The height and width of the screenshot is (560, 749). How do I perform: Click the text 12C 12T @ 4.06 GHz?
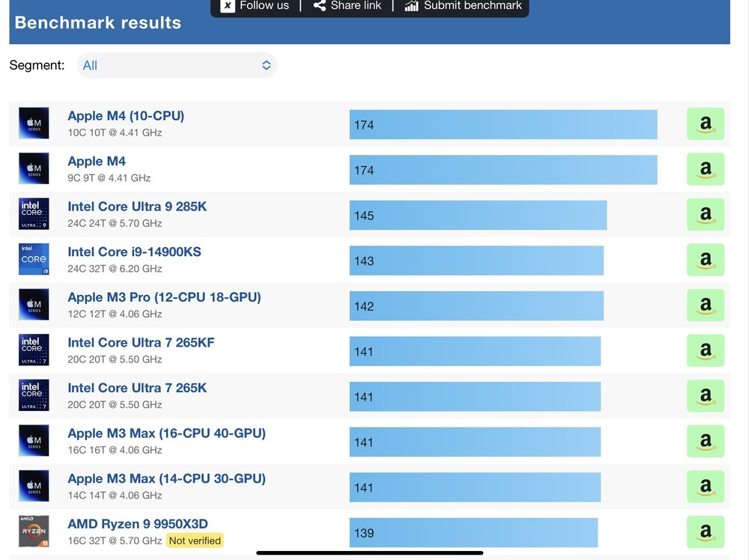[x=115, y=314]
